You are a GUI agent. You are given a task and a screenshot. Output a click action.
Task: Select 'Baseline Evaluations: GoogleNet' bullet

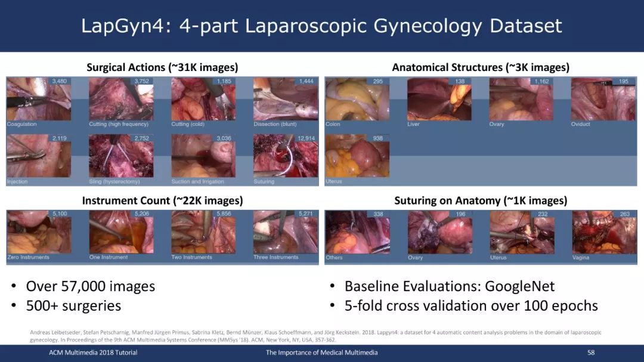click(x=450, y=286)
